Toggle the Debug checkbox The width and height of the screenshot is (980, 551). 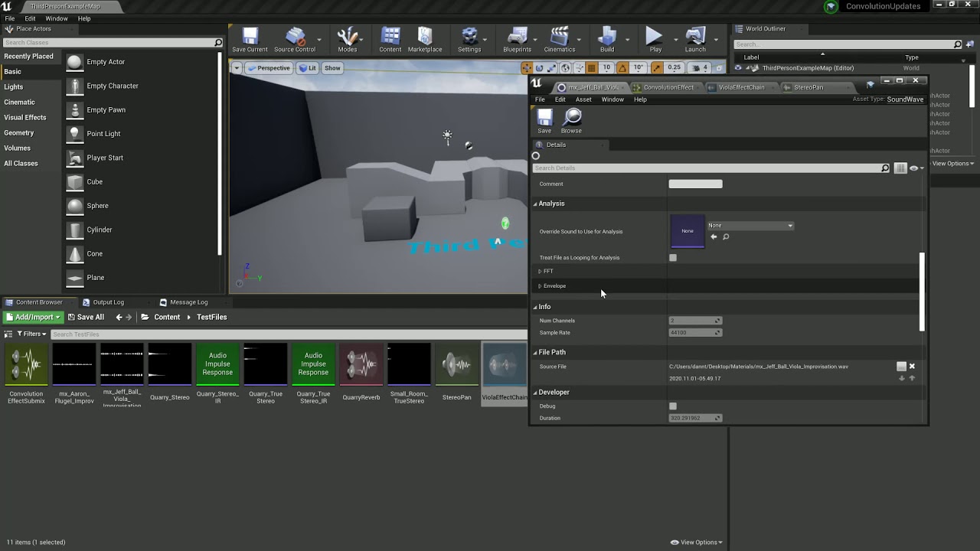[673, 406]
